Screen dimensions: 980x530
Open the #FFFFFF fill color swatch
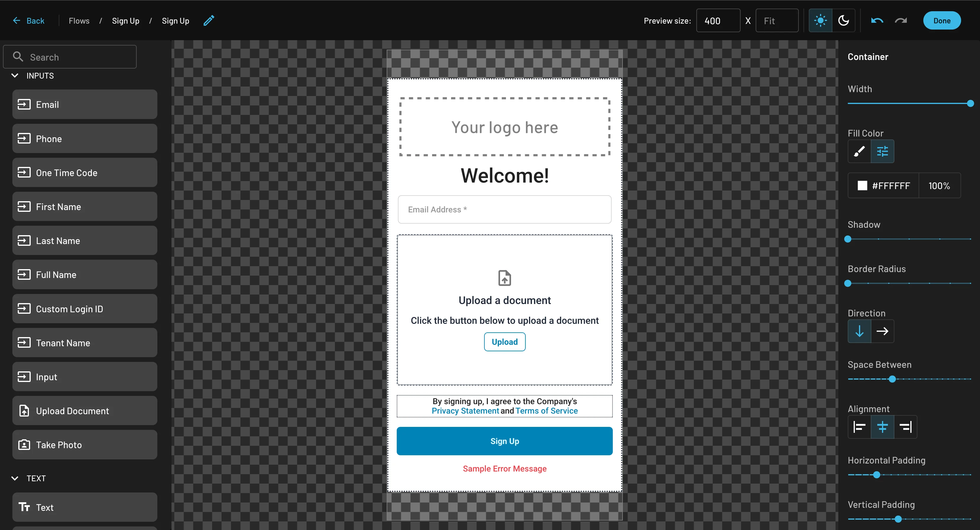tap(883, 186)
